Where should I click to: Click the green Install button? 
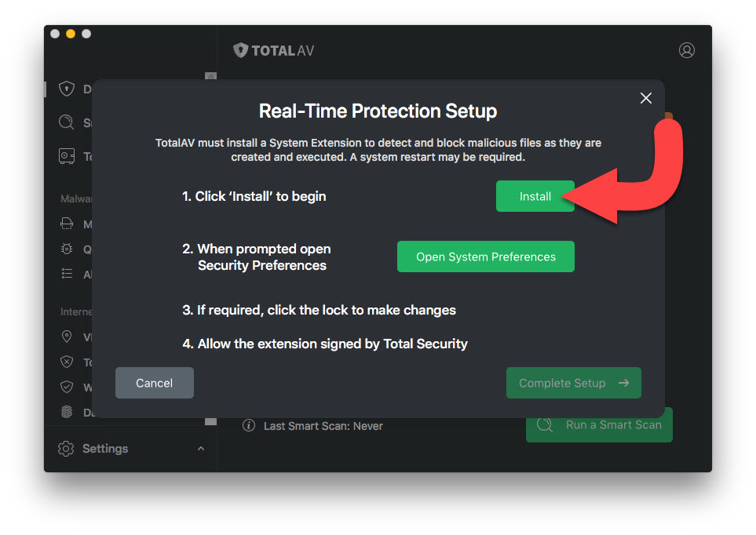(x=535, y=196)
